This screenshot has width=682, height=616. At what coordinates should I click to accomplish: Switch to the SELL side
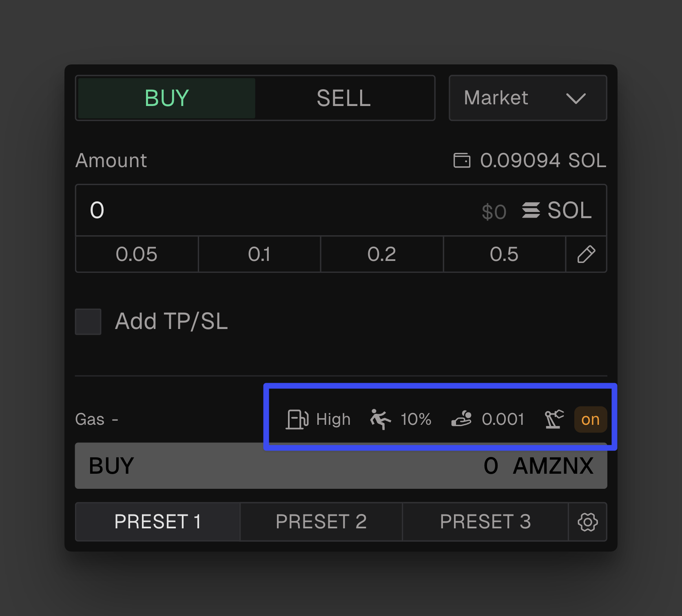click(343, 98)
